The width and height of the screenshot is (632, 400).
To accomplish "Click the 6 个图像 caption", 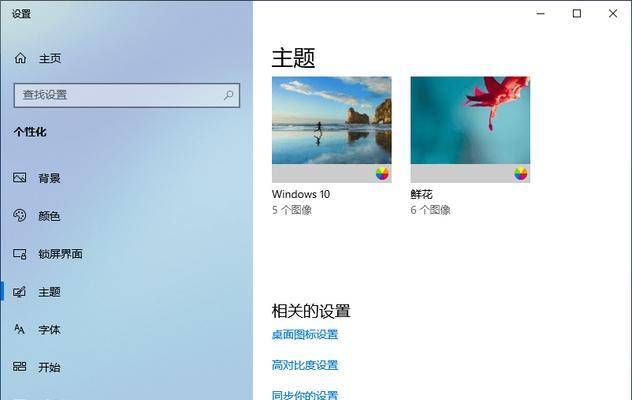I will click(x=430, y=210).
